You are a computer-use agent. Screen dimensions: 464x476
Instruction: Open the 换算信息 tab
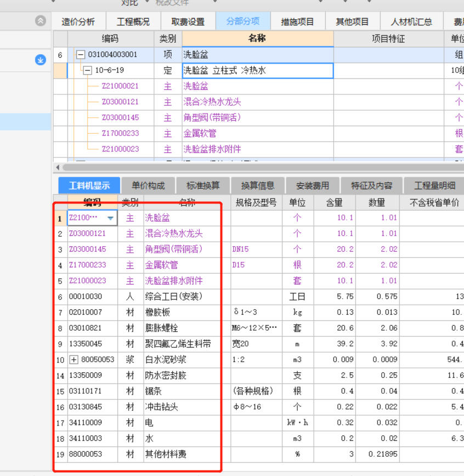(x=258, y=185)
